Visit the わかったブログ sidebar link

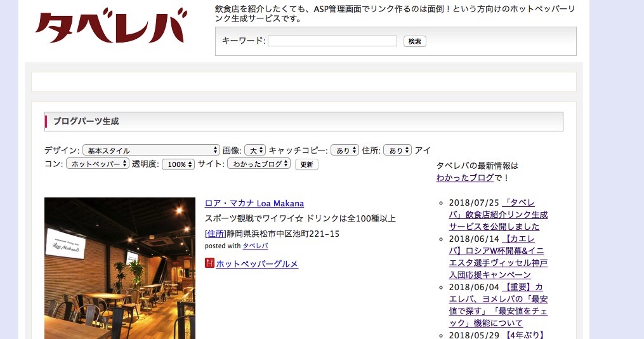(x=464, y=178)
